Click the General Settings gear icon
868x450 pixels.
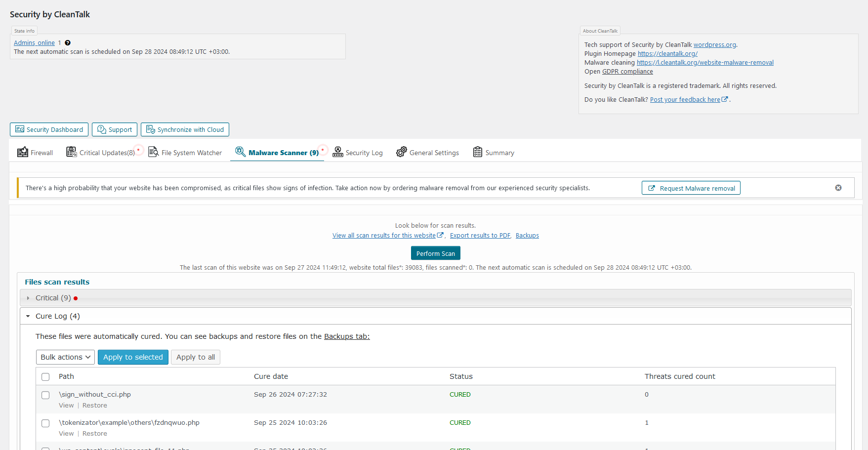pos(402,152)
